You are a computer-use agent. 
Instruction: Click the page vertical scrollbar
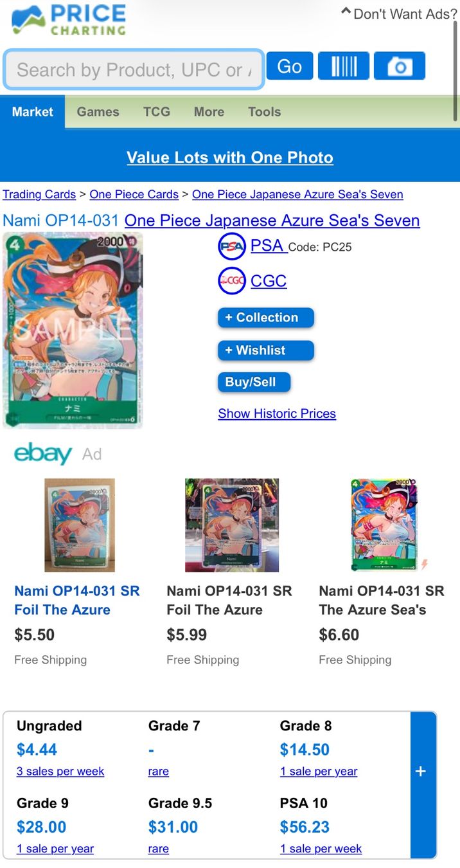[456, 71]
